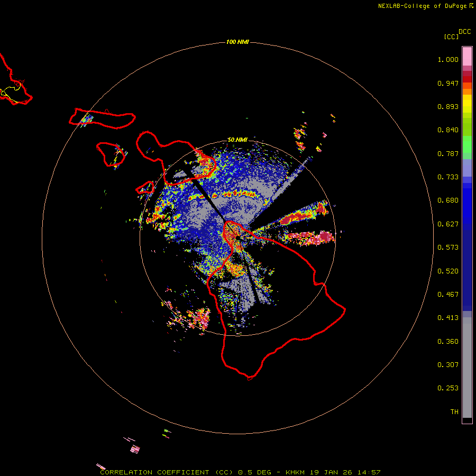
Task: Click the 0.893 color scale value
Action: pos(448,106)
